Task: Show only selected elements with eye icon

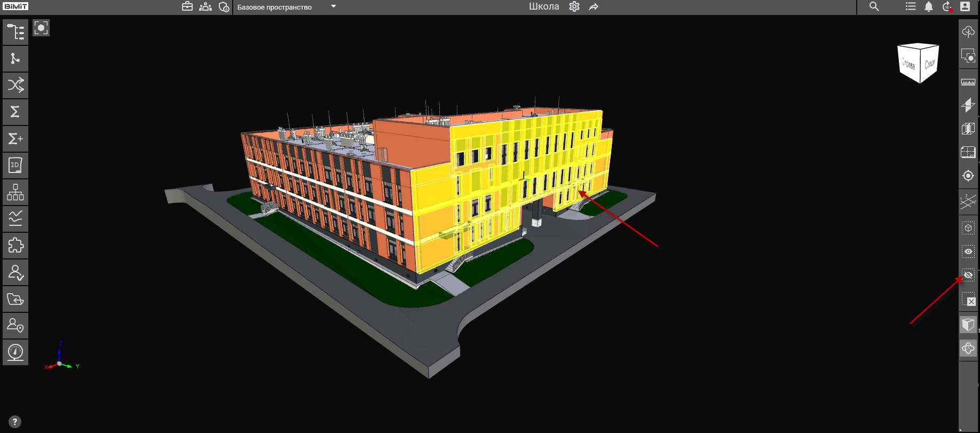Action: point(968,251)
